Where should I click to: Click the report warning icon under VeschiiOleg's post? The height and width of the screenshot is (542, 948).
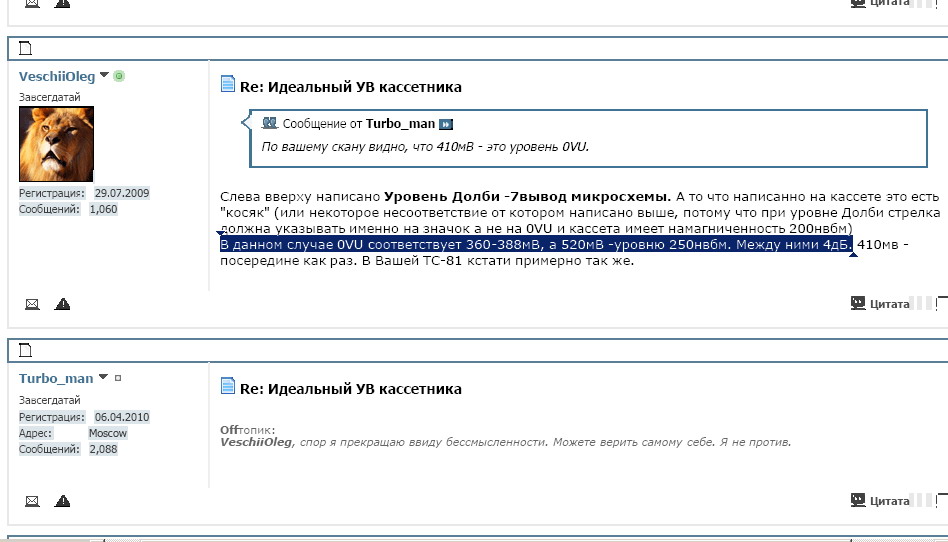(x=62, y=304)
